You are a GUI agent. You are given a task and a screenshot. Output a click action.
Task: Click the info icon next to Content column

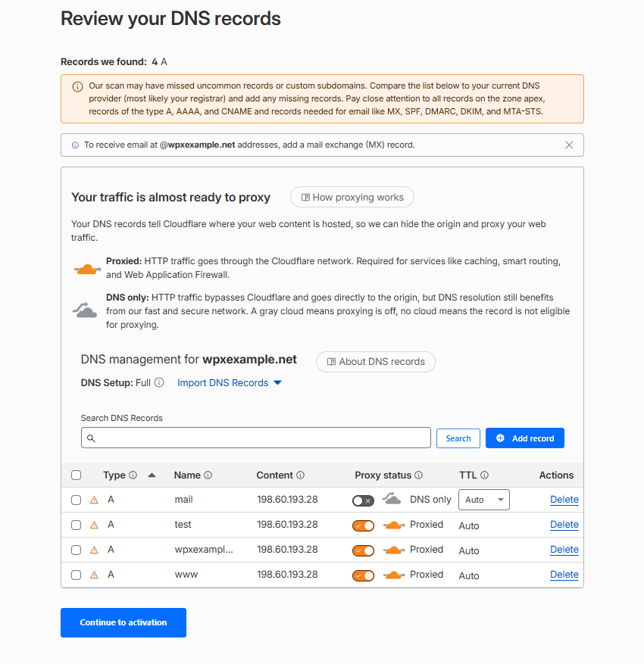pos(300,475)
